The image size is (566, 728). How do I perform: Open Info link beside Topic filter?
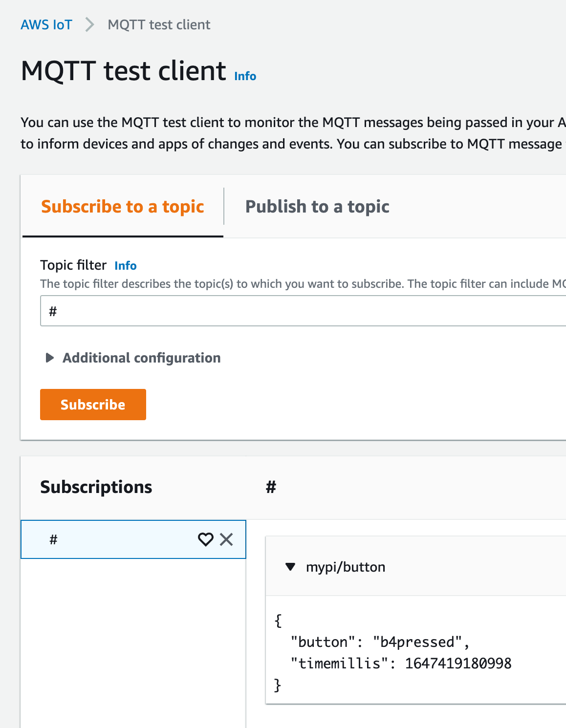pos(126,266)
